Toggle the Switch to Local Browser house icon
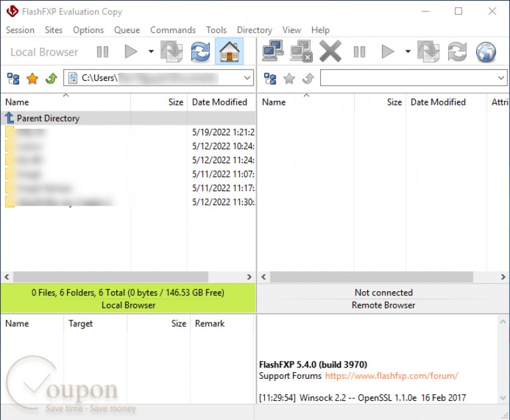Viewport: 510px width, 420px height. [x=229, y=51]
